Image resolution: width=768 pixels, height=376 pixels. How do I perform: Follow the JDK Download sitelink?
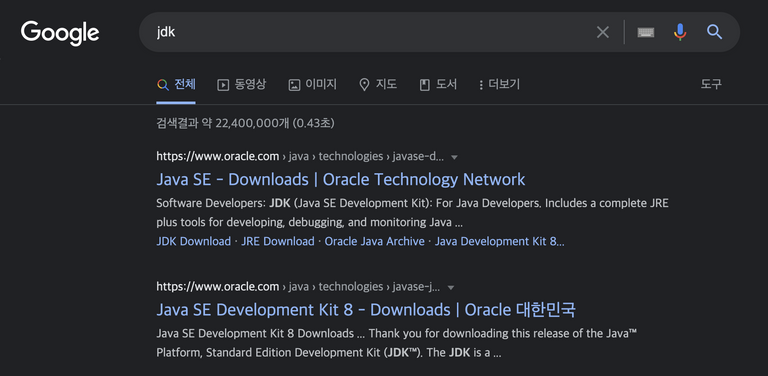[x=193, y=241]
